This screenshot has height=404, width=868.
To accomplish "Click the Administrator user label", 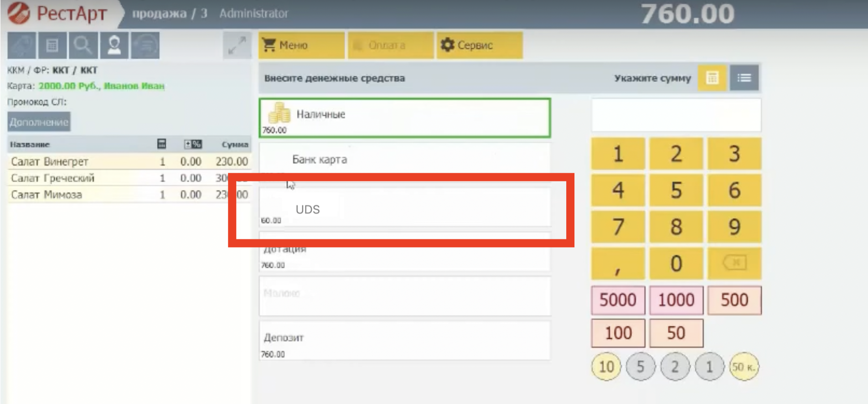I will click(x=253, y=13).
